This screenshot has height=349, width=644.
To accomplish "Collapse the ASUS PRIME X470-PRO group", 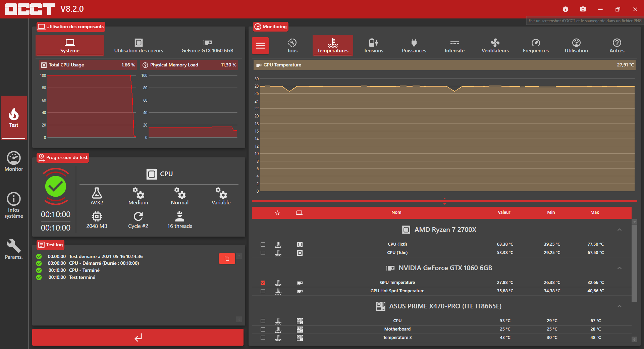I will click(620, 306).
